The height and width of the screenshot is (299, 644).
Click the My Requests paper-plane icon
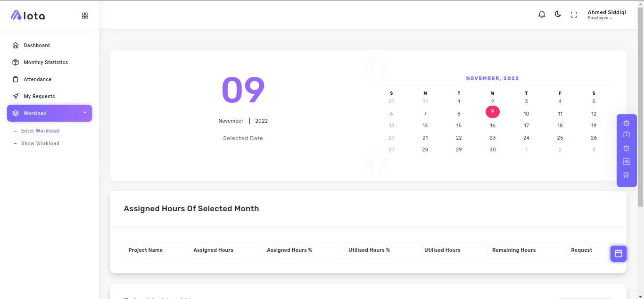pos(16,96)
